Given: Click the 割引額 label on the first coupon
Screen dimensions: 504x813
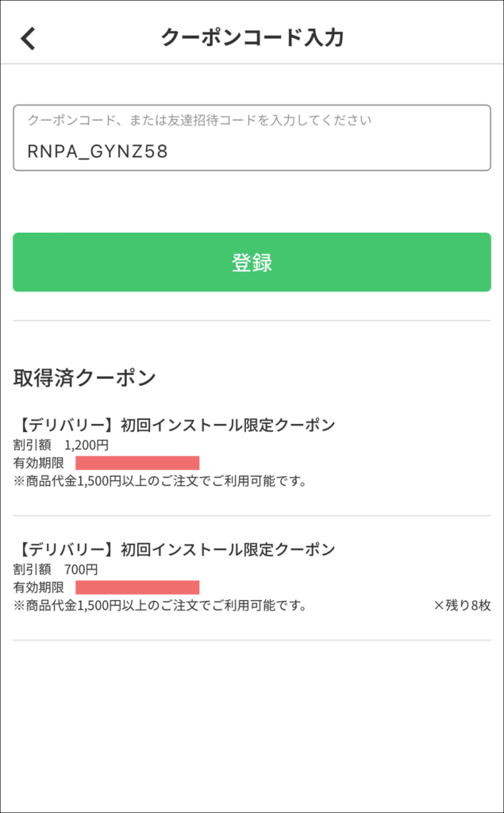Looking at the screenshot, I should click(33, 445).
